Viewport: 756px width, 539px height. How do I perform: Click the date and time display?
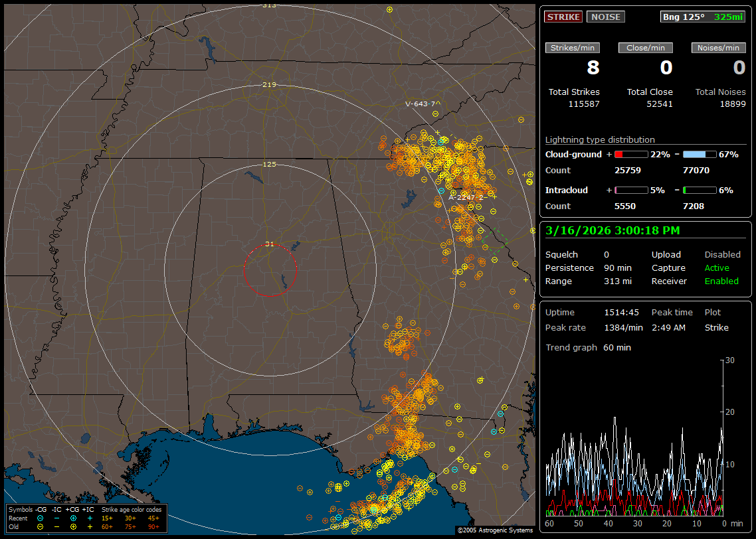click(x=611, y=230)
